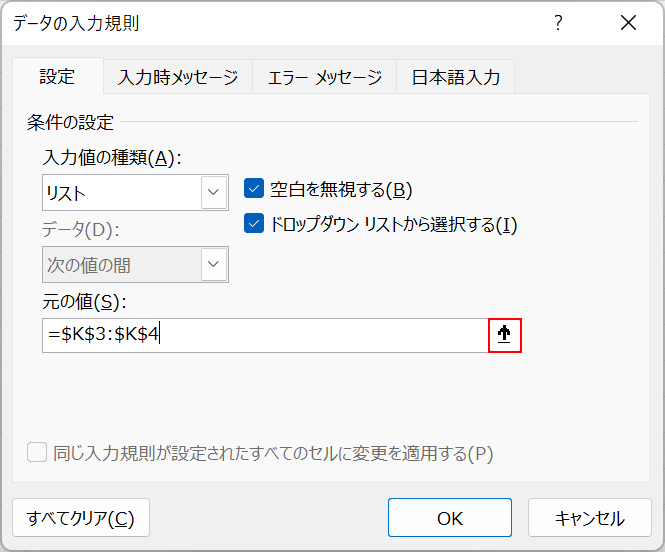
Task: Click the キャンセル button
Action: 589,518
